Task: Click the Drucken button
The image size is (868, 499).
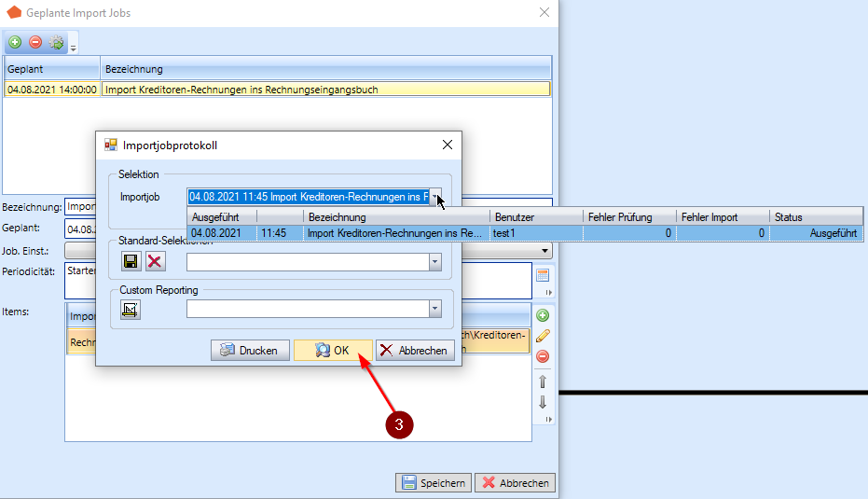Action: [250, 350]
